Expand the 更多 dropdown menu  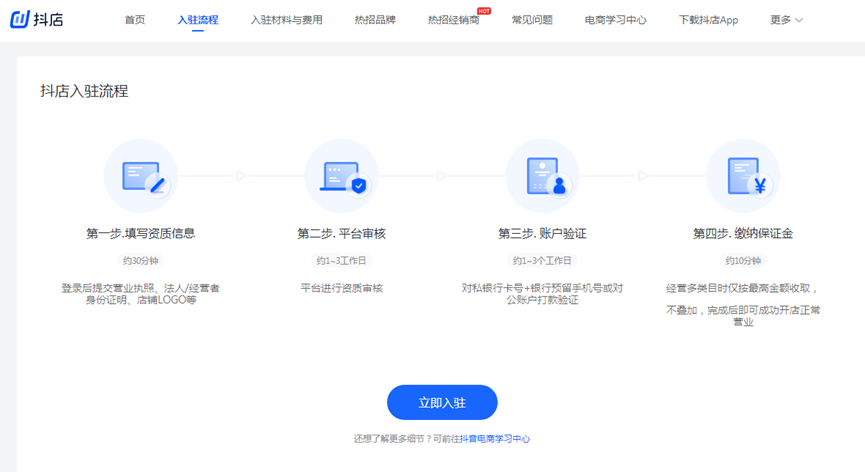tap(786, 20)
